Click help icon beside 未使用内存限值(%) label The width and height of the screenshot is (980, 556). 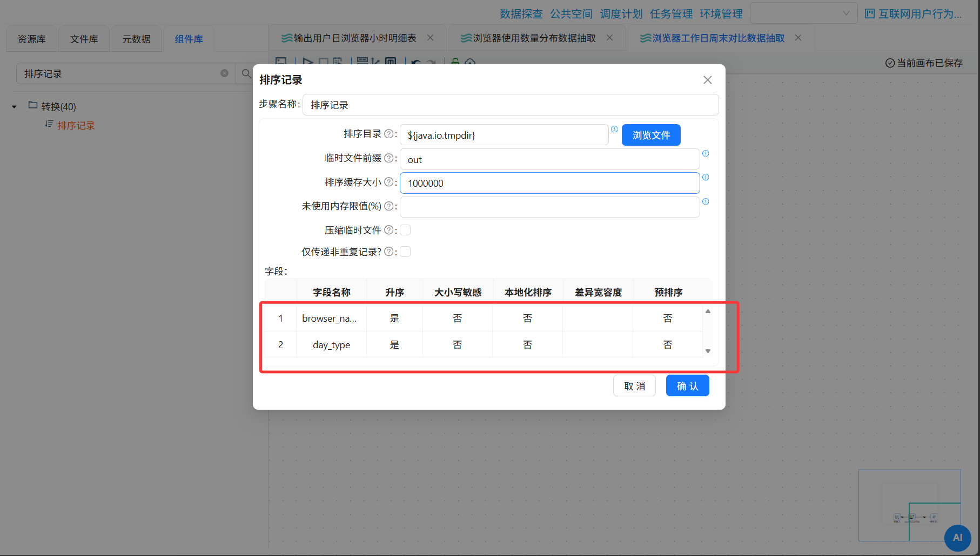pos(388,206)
